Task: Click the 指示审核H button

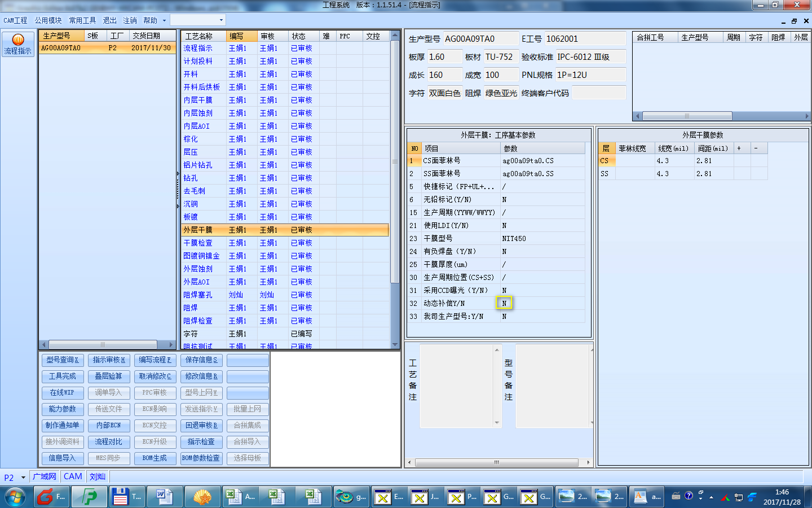Action: click(109, 360)
